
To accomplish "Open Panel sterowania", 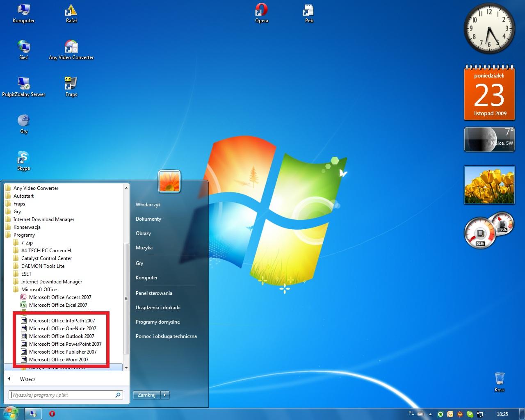I will (x=154, y=293).
